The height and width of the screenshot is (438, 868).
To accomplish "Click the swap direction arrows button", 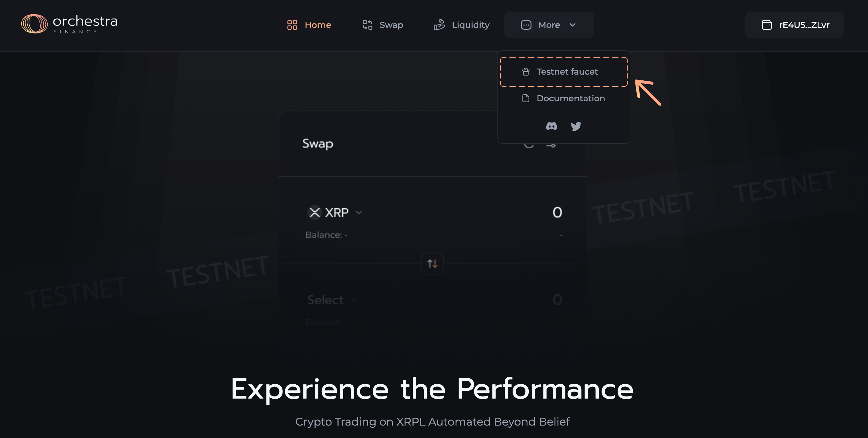I will point(432,264).
